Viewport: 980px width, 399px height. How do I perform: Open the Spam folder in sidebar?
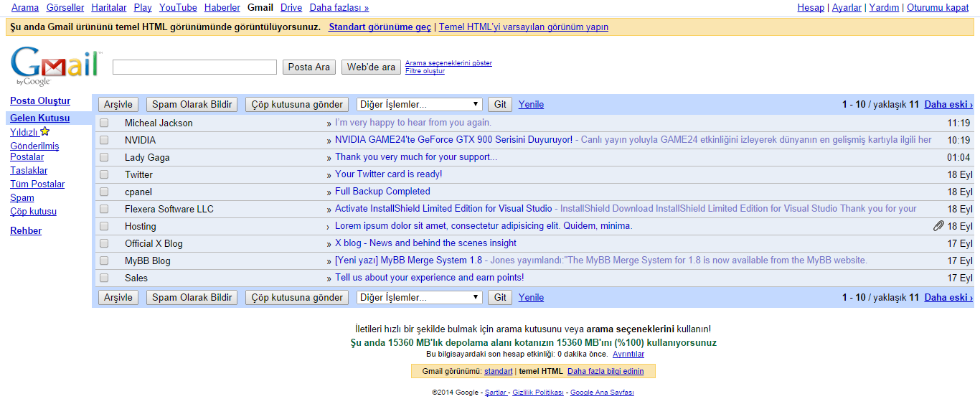click(22, 197)
